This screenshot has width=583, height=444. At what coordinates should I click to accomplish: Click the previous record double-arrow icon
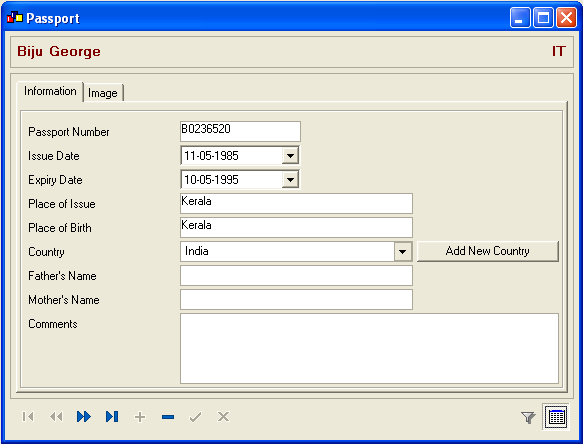coord(56,416)
